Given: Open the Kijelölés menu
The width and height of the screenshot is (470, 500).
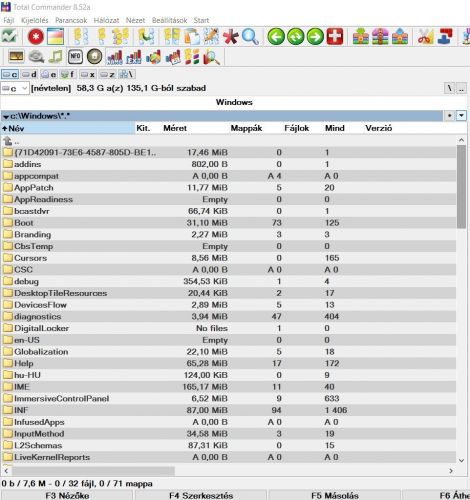Looking at the screenshot, I should [35, 20].
